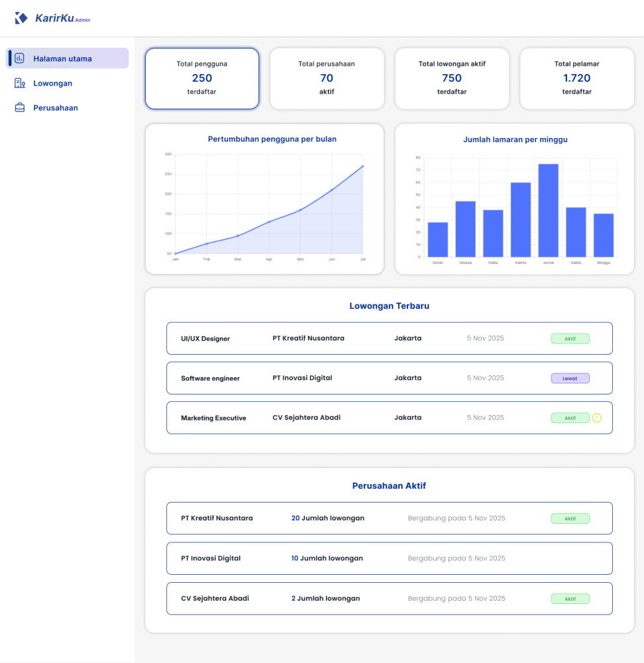Viewport: 644px width, 663px height.
Task: Open the UI/UX Designer job row
Action: tap(389, 339)
